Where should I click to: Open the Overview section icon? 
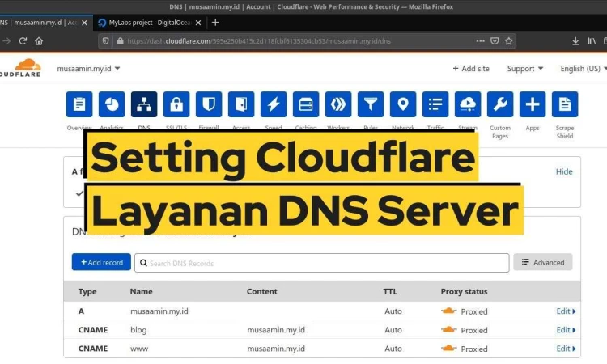[x=79, y=104]
